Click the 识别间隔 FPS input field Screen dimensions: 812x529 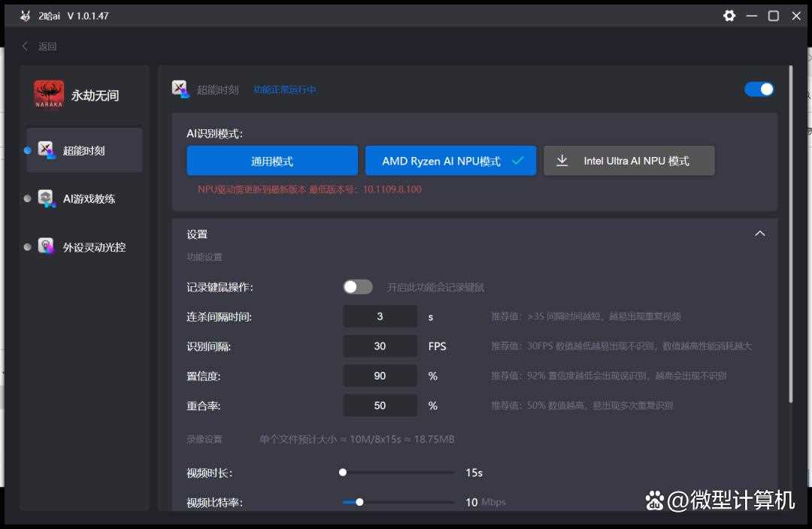[380, 346]
